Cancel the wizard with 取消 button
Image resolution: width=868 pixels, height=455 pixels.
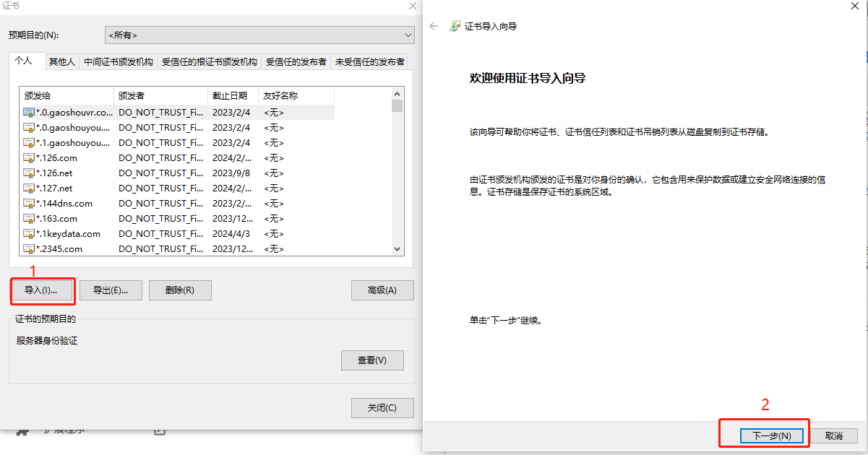point(835,435)
